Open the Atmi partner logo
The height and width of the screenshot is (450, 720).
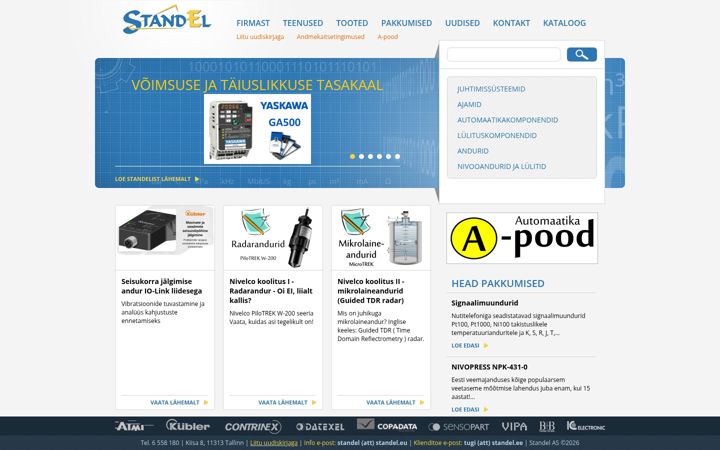pos(134,426)
